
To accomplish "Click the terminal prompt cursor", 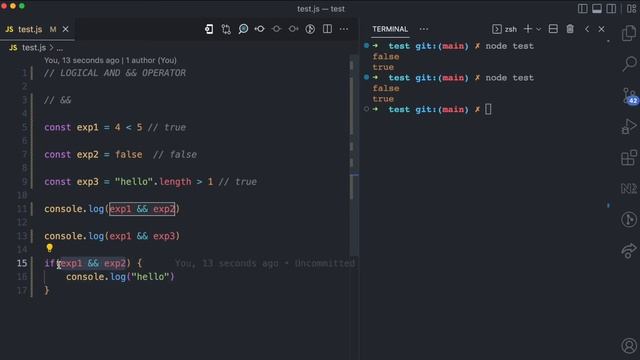I will click(488, 109).
